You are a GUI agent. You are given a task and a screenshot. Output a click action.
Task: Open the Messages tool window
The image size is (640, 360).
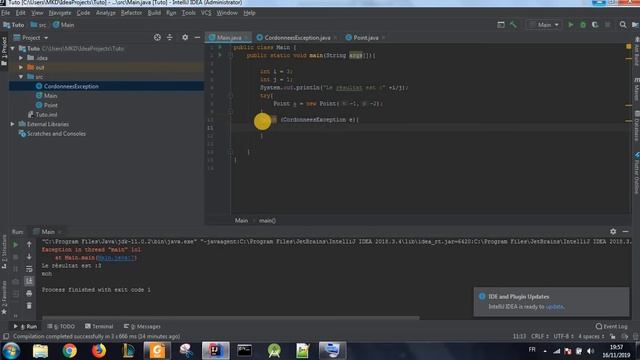pos(142,327)
